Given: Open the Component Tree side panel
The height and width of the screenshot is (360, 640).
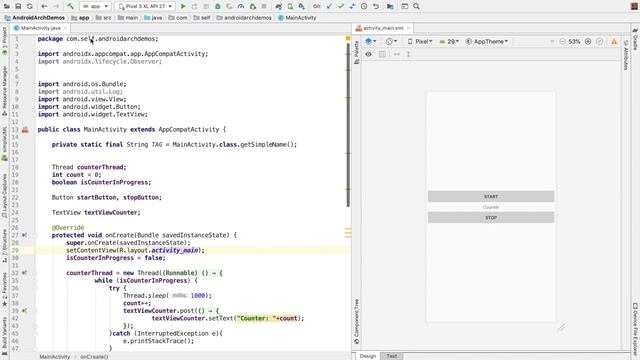Looking at the screenshot, I should 357,322.
